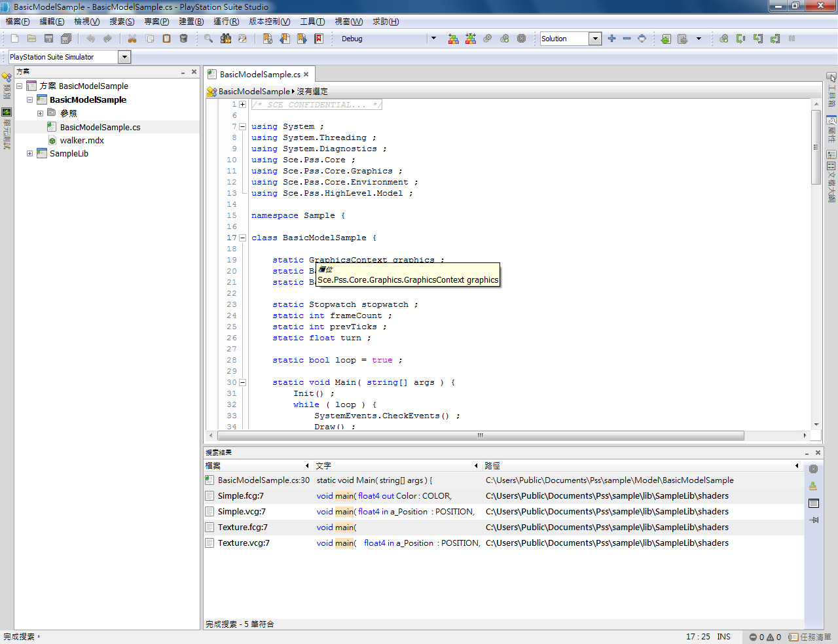Click the Save All icon
The width and height of the screenshot is (838, 644).
[66, 39]
